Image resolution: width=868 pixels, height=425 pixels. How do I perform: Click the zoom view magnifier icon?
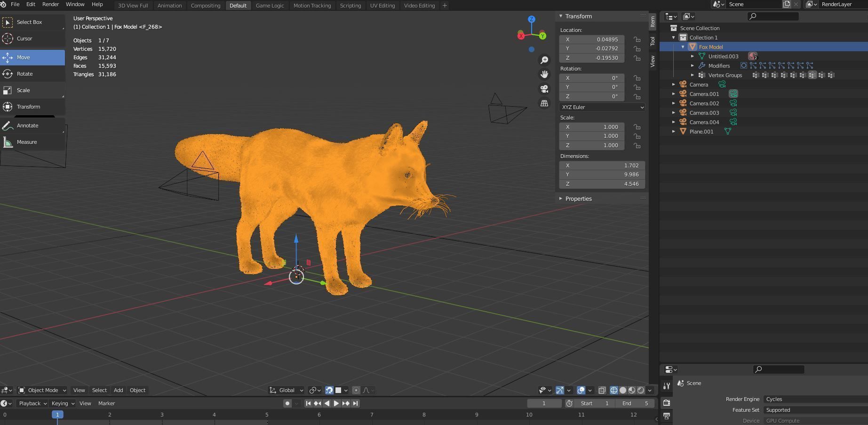(x=544, y=60)
